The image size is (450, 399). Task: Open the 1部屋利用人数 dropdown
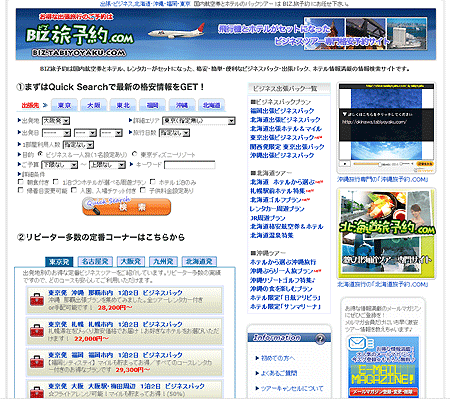point(79,145)
